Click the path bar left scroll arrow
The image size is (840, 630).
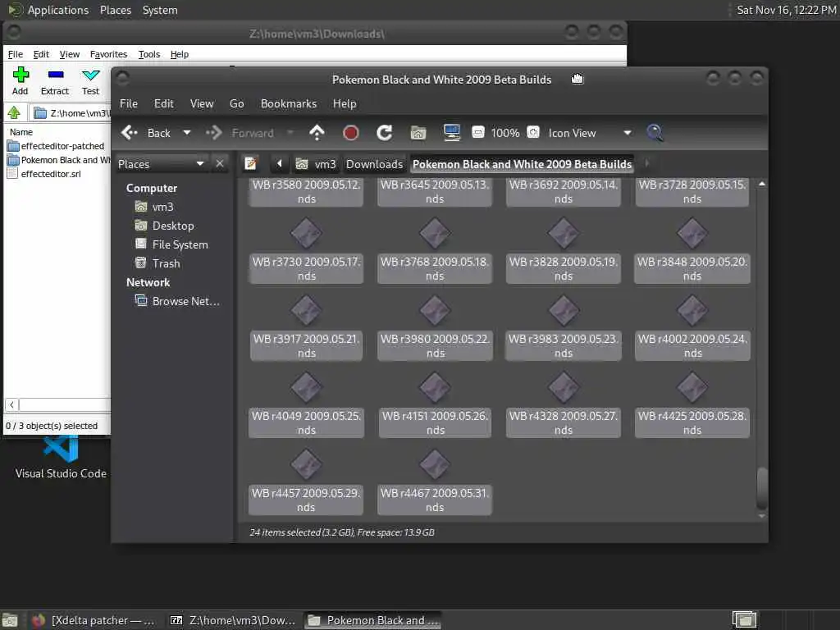279,163
